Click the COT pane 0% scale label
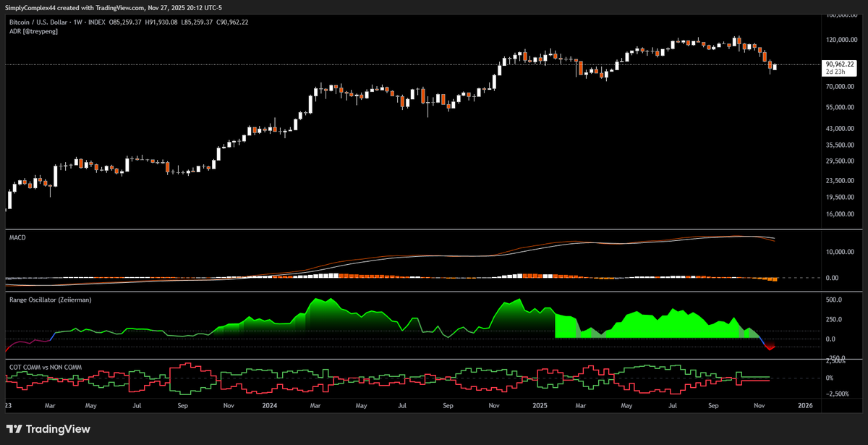 830,378
